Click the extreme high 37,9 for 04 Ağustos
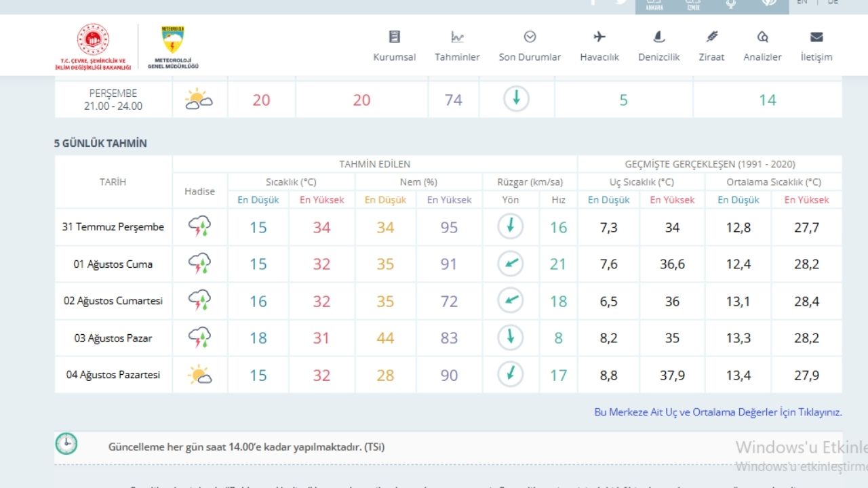The image size is (868, 488). 672,375
